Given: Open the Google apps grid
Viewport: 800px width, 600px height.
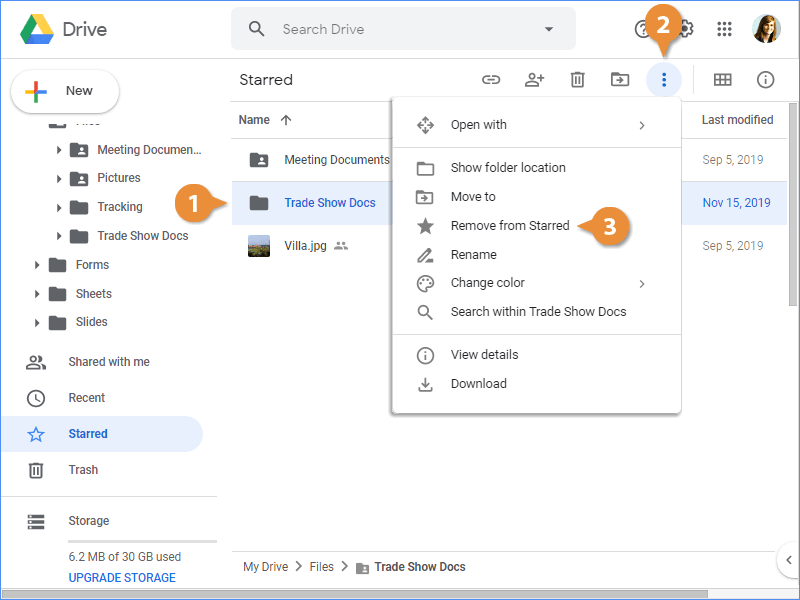Looking at the screenshot, I should (725, 29).
